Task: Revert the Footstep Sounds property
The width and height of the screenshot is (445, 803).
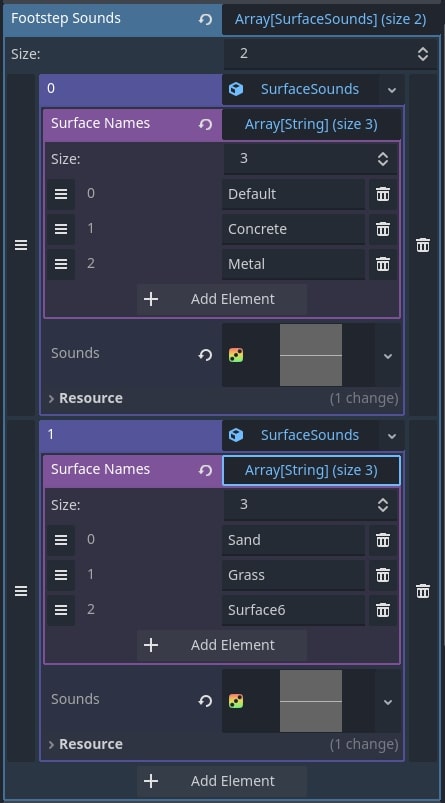Action: click(x=205, y=19)
